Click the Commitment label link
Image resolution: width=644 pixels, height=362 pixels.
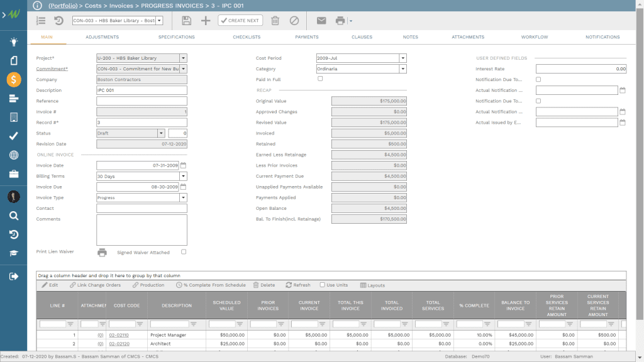52,69
